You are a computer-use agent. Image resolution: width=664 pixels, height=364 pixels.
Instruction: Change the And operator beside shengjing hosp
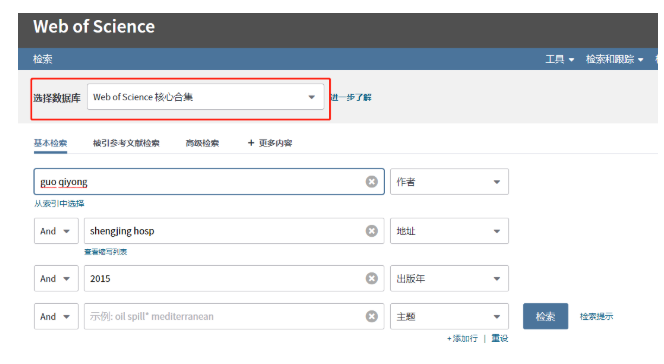coord(56,231)
